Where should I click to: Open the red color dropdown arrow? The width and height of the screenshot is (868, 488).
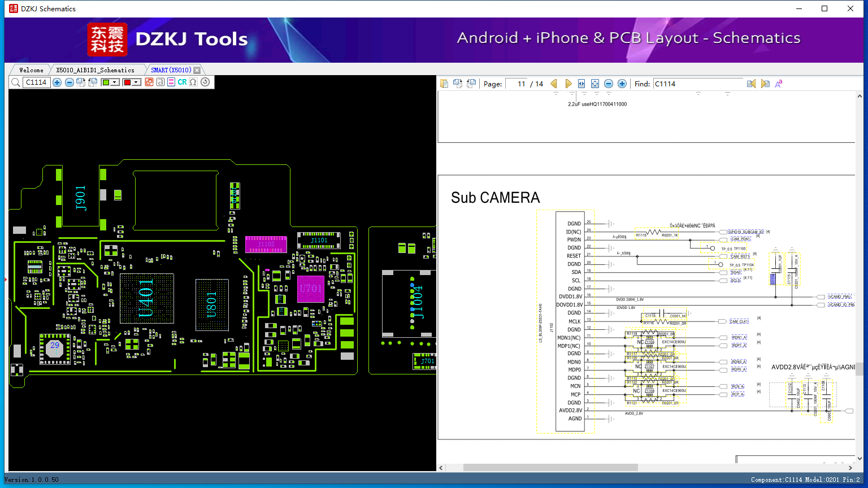[x=136, y=82]
